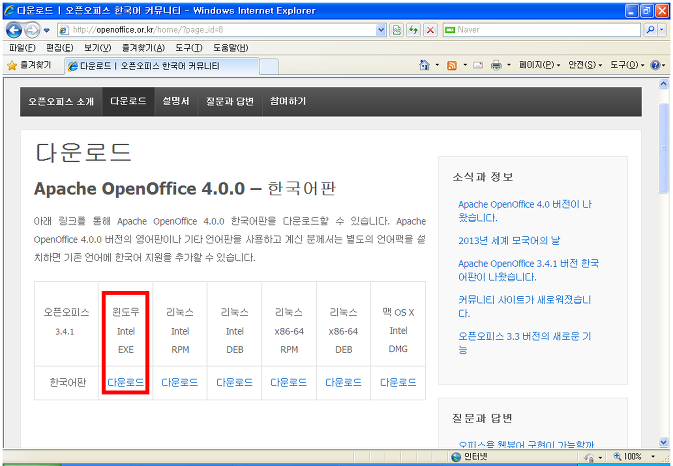Click the vertical scrollbar thumb
Screen dimensions: 673x466
tap(664, 148)
